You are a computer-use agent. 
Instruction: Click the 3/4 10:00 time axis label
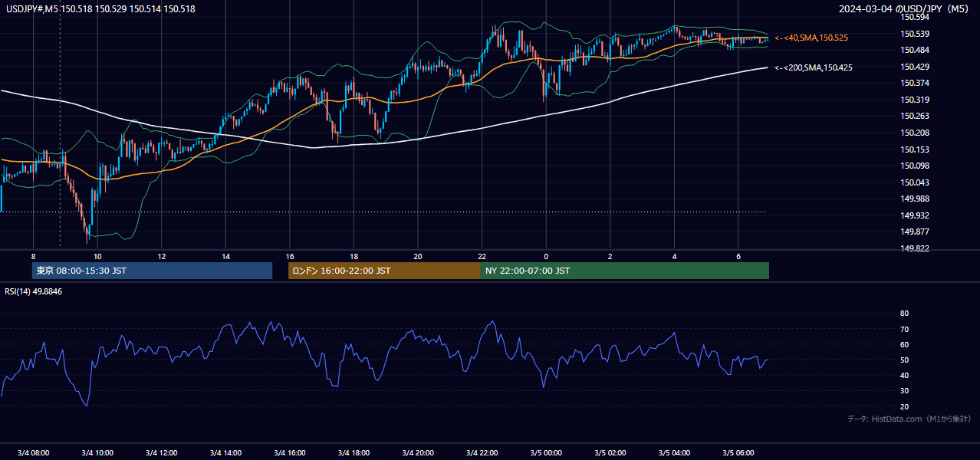97,452
